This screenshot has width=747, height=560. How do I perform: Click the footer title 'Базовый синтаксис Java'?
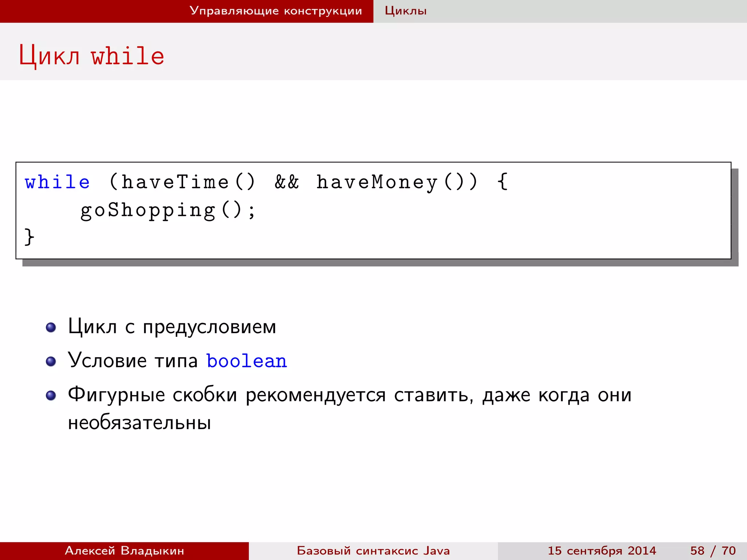click(x=373, y=551)
